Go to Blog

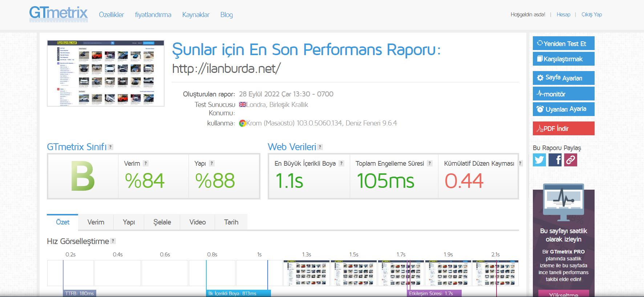click(x=227, y=15)
